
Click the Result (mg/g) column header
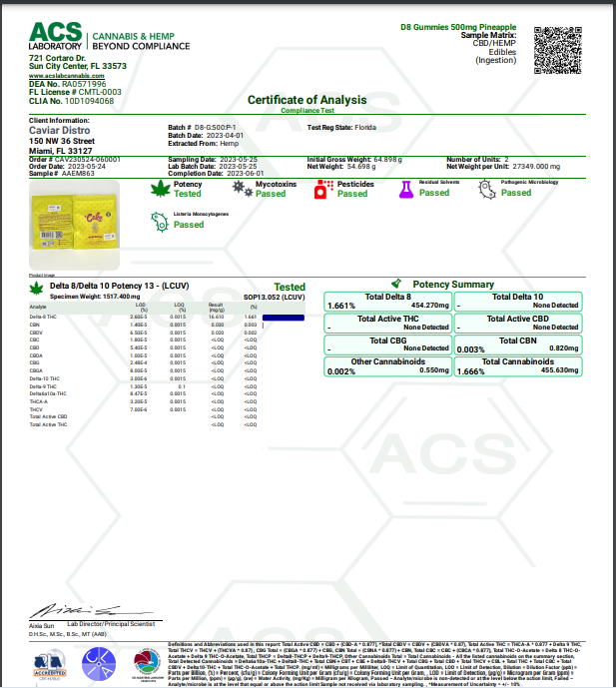216,307
